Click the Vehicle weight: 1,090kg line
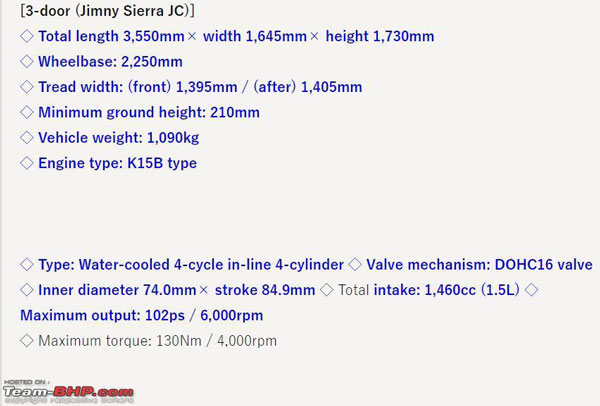 [118, 138]
